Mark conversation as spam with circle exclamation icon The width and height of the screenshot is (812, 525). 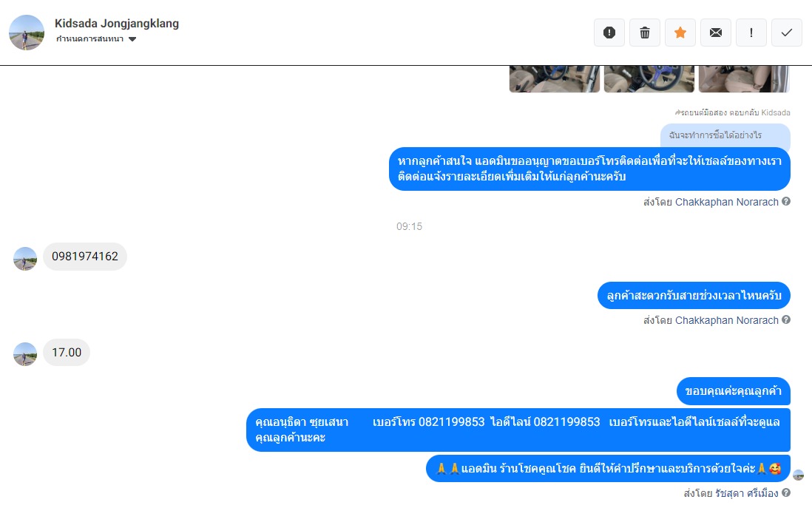point(609,33)
